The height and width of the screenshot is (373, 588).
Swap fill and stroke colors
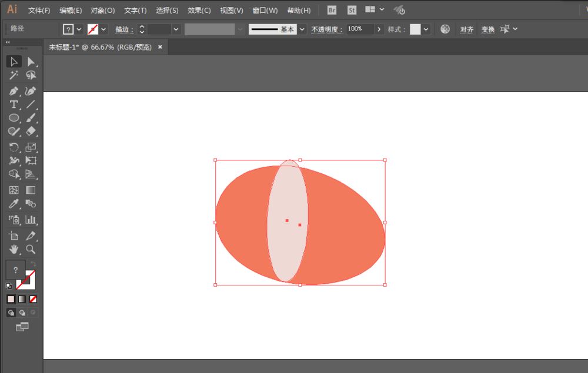point(34,264)
